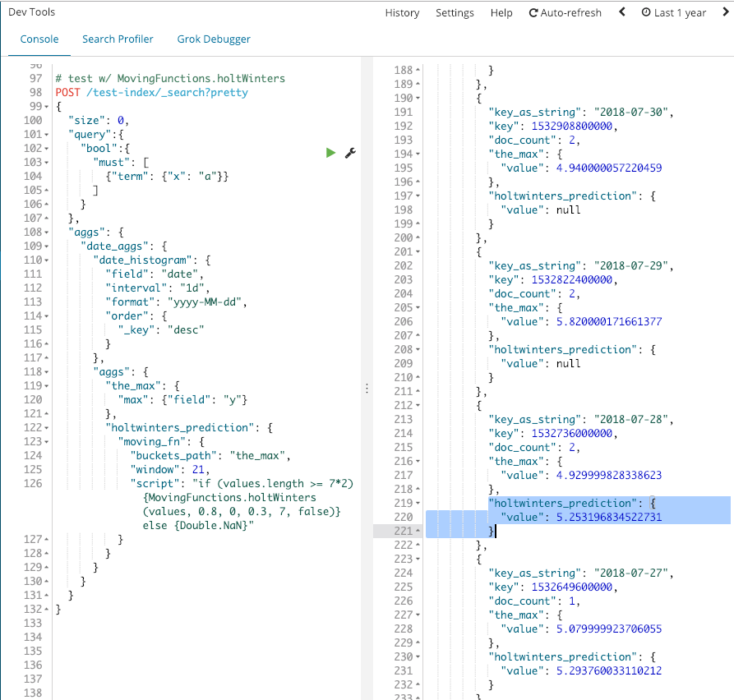Click the "_key": "desc" line
Screen dimensions: 734x700
tap(161, 330)
